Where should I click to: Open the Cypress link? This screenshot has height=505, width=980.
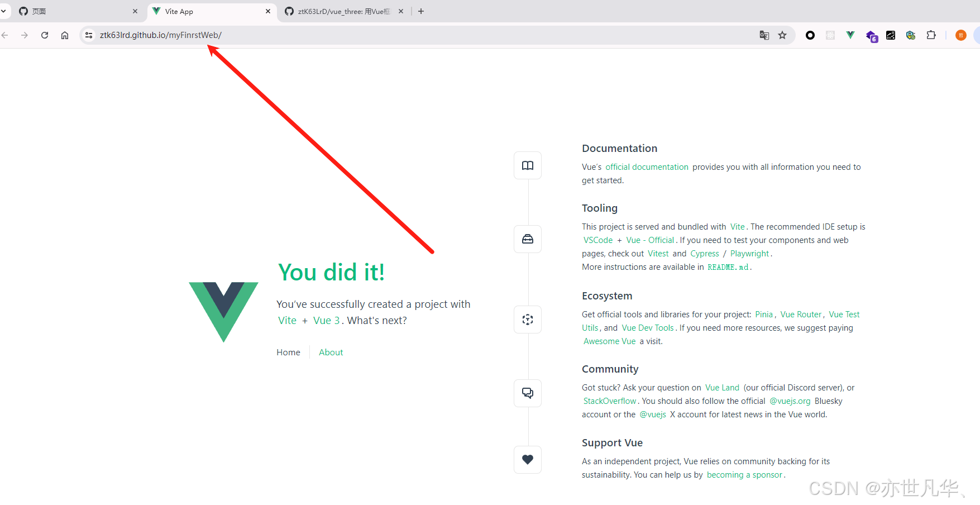click(705, 254)
